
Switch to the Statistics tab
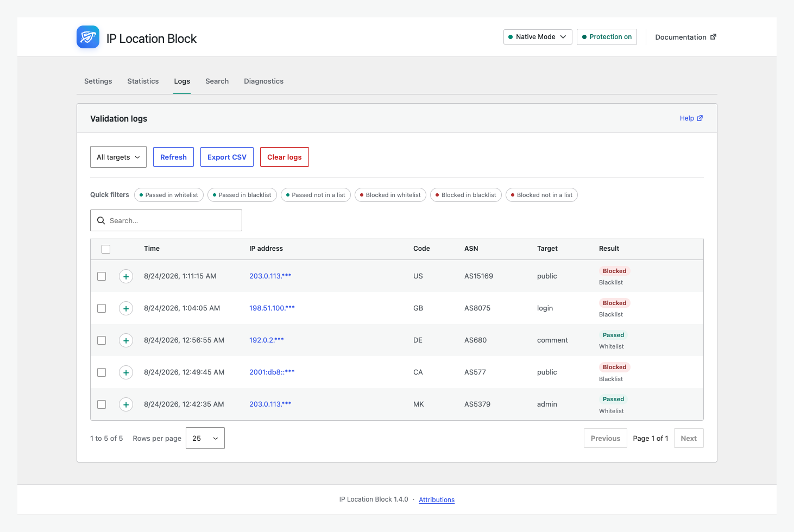pyautogui.click(x=143, y=81)
